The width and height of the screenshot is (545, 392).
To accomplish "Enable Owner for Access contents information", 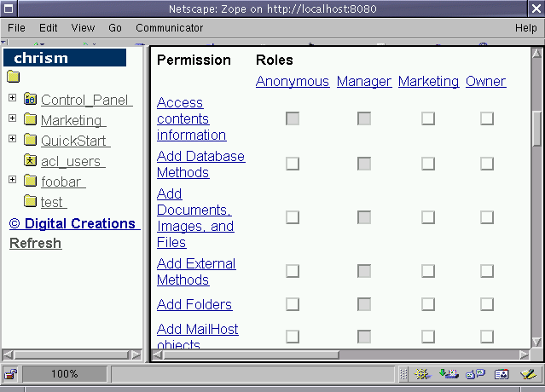I will click(487, 118).
